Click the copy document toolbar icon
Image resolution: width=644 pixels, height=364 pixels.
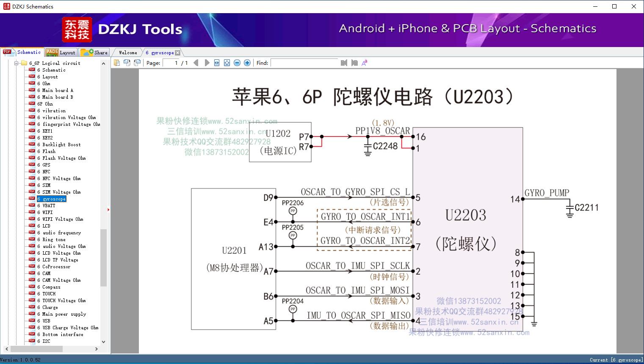[x=117, y=63]
